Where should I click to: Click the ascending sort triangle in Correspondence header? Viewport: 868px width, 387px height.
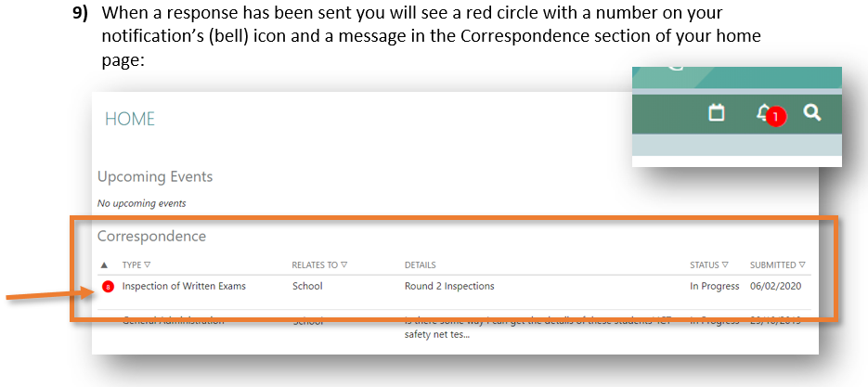point(105,265)
